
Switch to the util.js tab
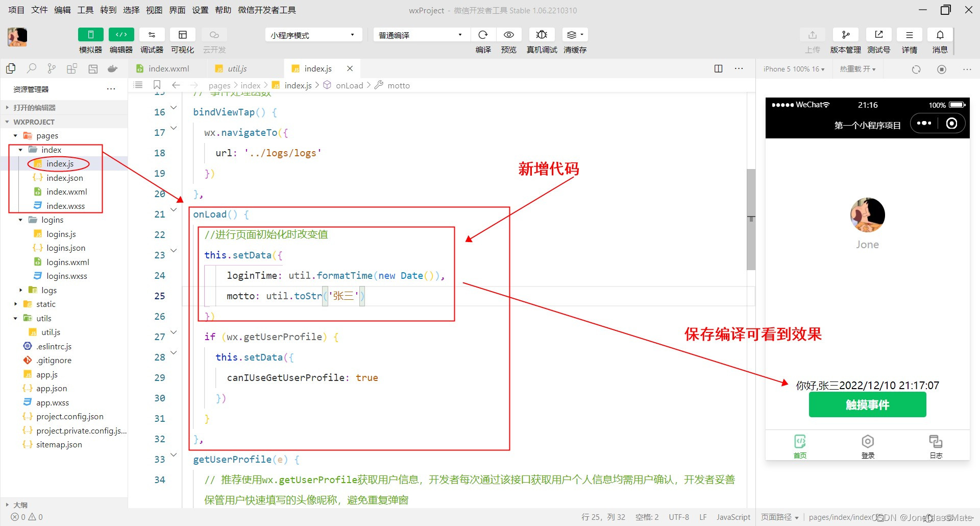(x=245, y=68)
